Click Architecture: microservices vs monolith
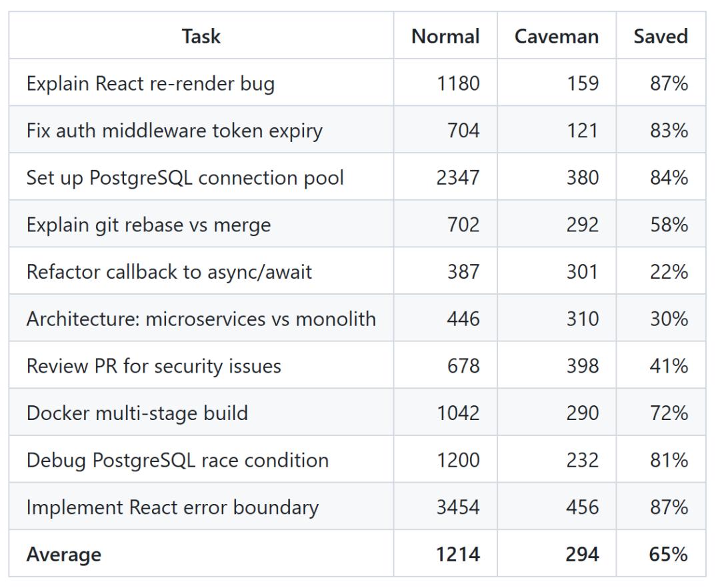The image size is (720, 588). point(201,319)
